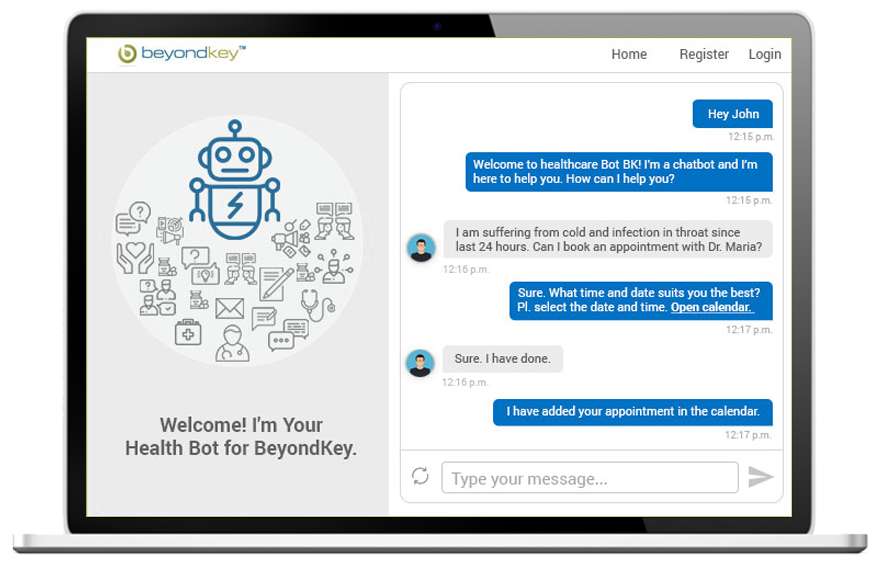
Task: Click the 'Hey John' chat bubble
Action: click(732, 114)
